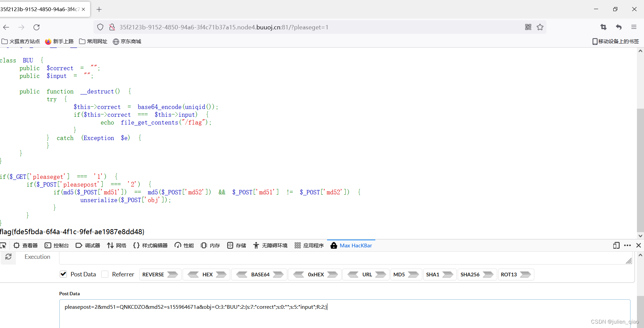Open the tracking protection shield icon
644x328 pixels.
pyautogui.click(x=100, y=27)
